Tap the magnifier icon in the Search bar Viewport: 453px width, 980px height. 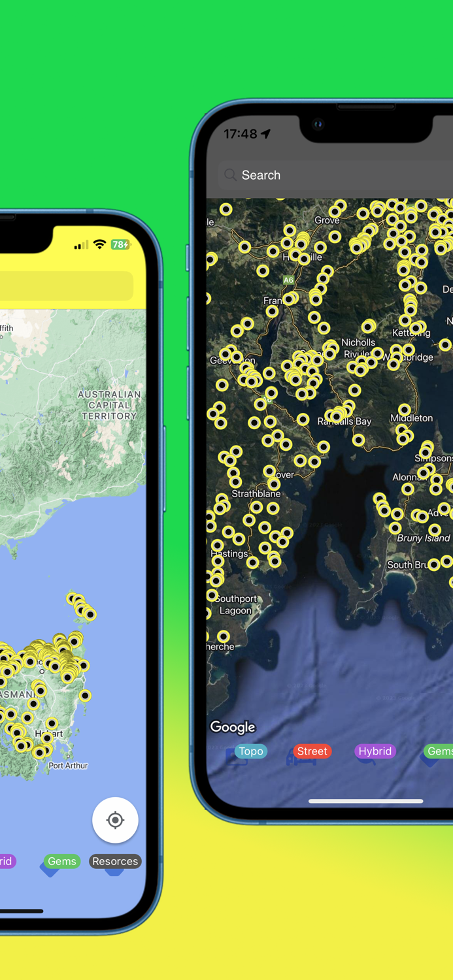point(230,175)
